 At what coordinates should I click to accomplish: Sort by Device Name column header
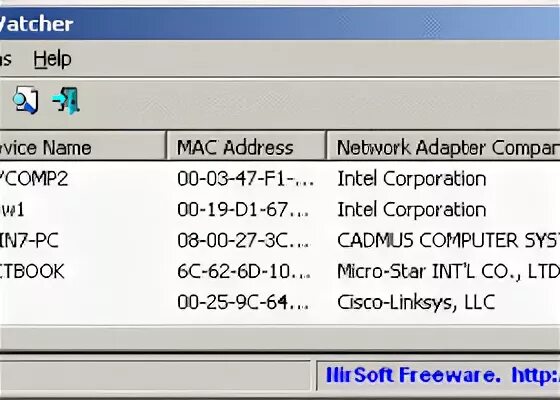pos(83,148)
